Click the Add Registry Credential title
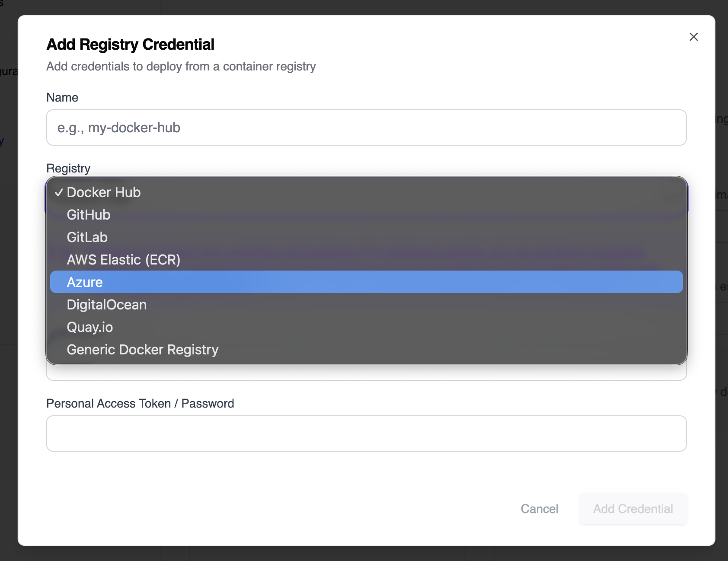This screenshot has height=561, width=728. coord(130,44)
